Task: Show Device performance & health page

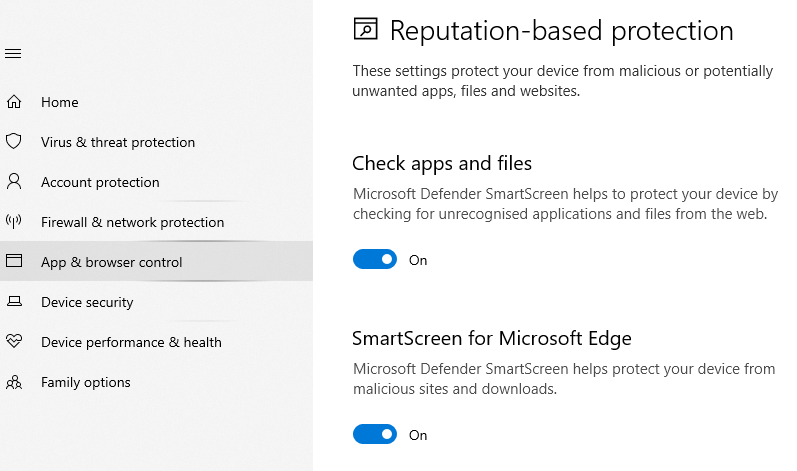Action: [131, 342]
